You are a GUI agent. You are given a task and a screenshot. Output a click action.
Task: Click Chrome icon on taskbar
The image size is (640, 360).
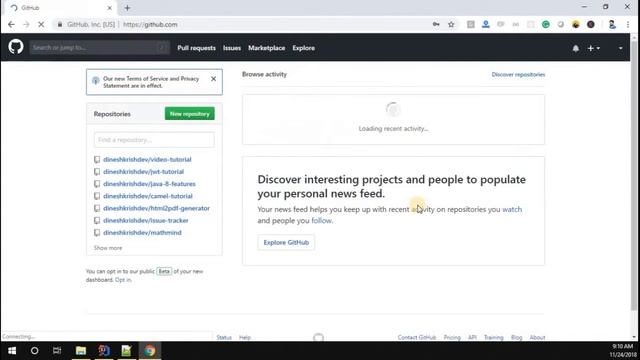point(150,351)
